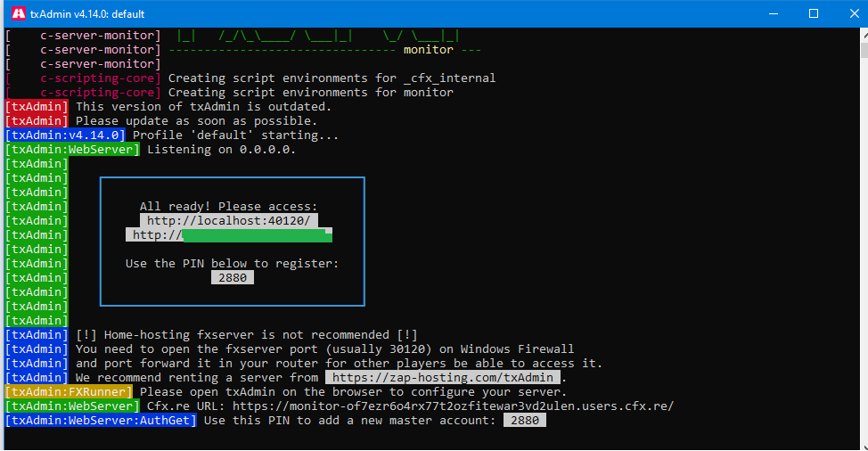This screenshot has width=868, height=451.
Task: Click 'Creating script environments for _cfx_internal'
Action: [332, 78]
